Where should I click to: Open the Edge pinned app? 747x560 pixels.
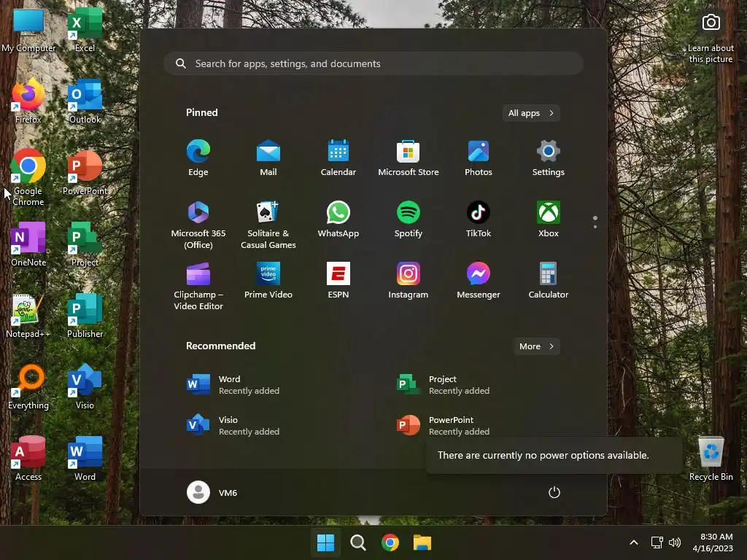click(x=198, y=158)
